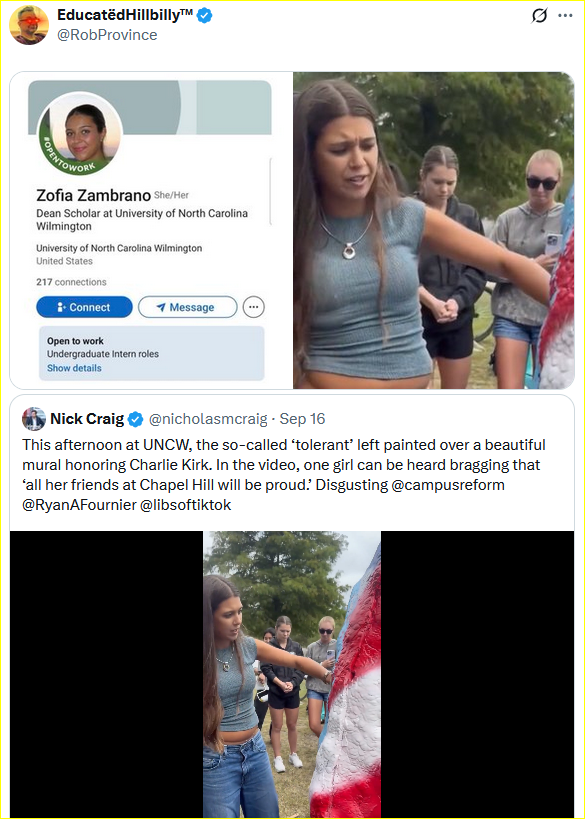
Task: Click the blue Connect button
Action: coord(84,307)
